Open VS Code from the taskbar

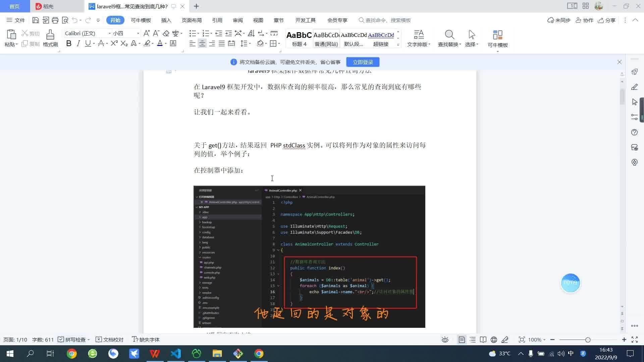pyautogui.click(x=175, y=353)
